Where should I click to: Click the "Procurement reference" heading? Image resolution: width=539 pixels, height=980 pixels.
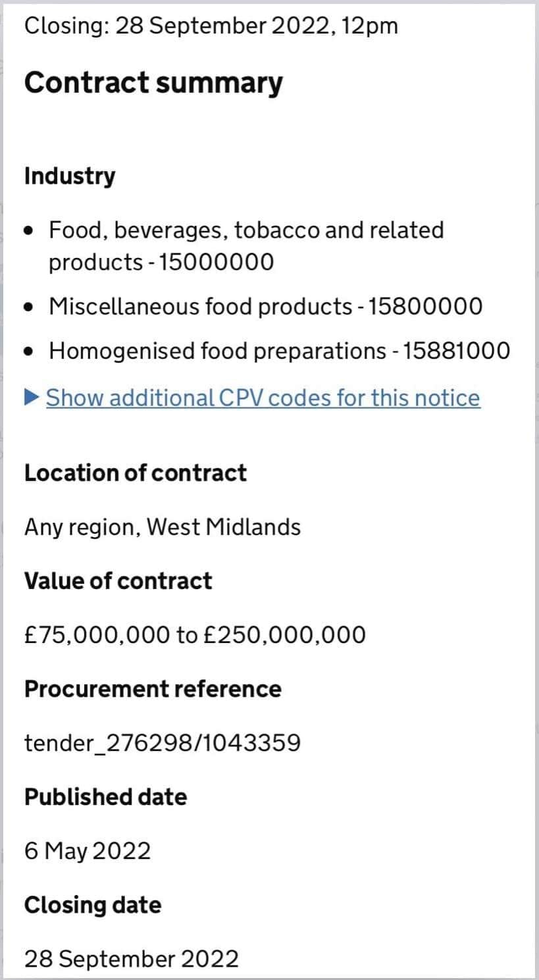click(153, 689)
